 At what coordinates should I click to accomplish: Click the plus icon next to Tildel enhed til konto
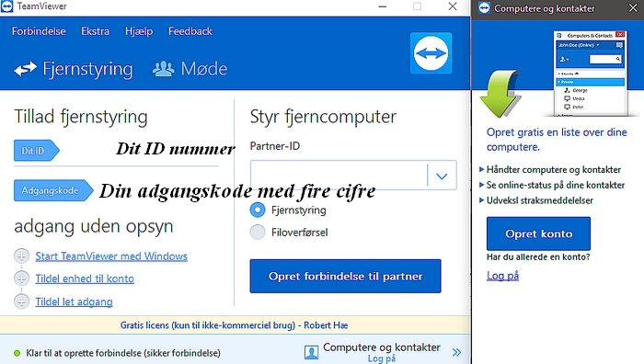pos(21,279)
